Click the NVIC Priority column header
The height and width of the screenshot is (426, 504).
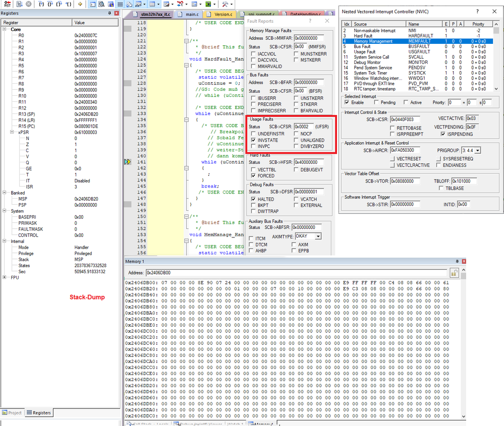pyautogui.click(x=478, y=24)
